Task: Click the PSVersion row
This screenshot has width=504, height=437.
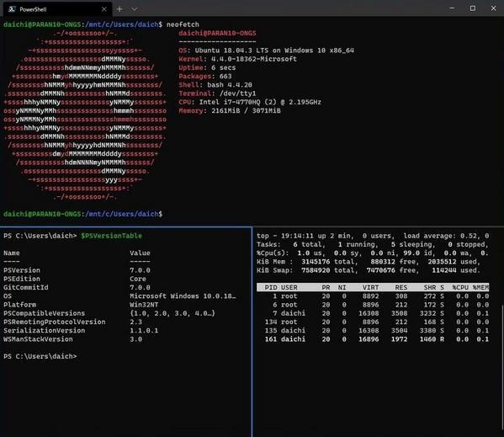Action: coord(77,270)
